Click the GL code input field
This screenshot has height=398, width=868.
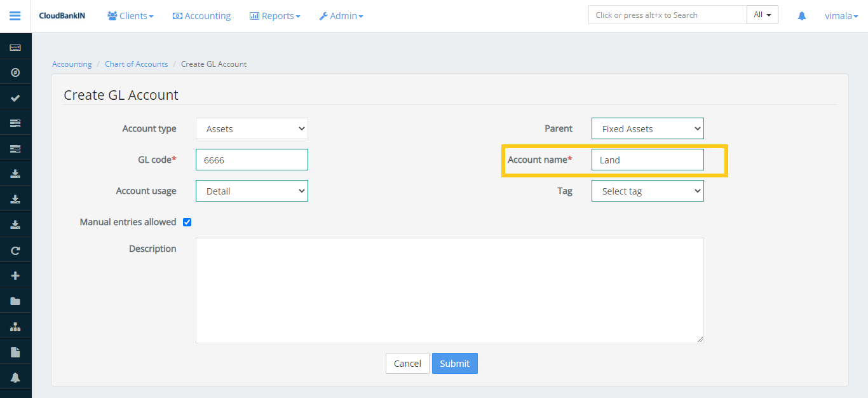[252, 160]
